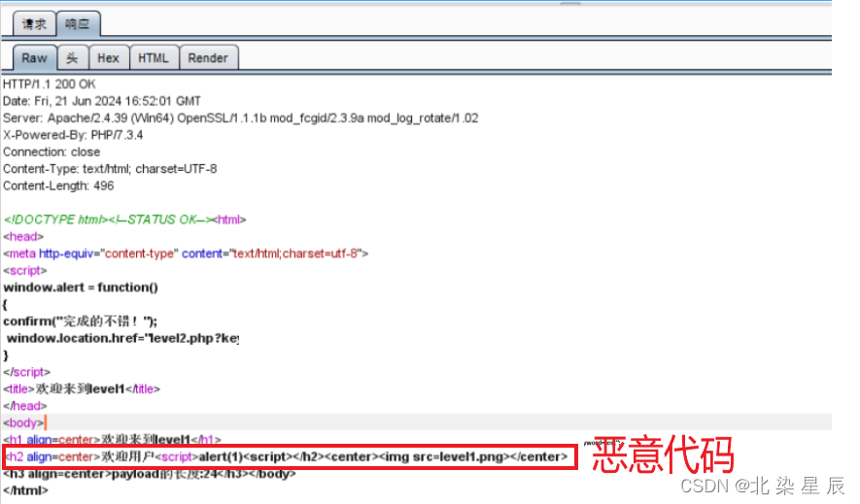This screenshot has width=860, height=504.
Task: Click the Content-Type: text/html header
Action: point(110,169)
